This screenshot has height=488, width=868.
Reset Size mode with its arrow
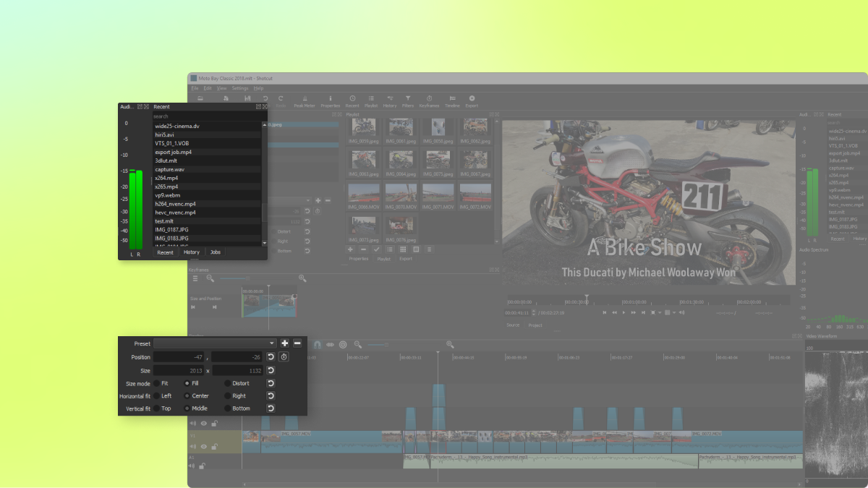click(x=271, y=383)
